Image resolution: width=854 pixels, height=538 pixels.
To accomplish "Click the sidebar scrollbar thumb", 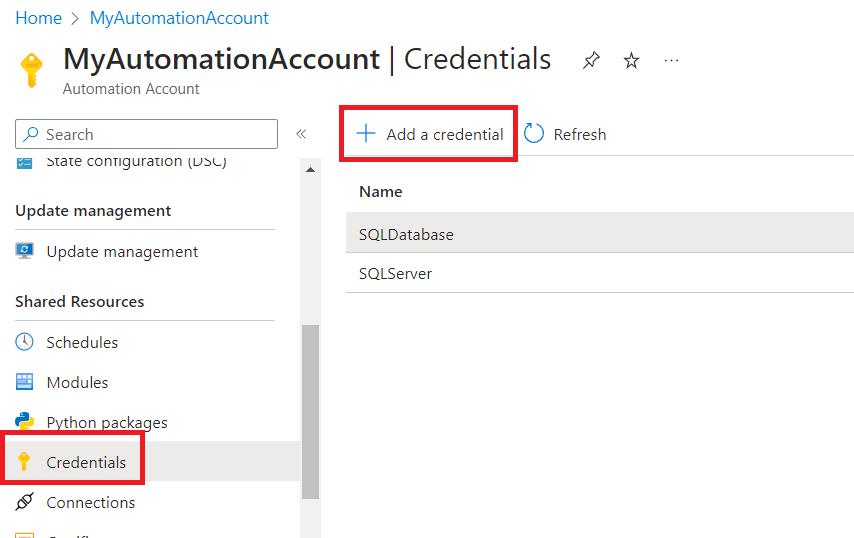I will pos(310,412).
